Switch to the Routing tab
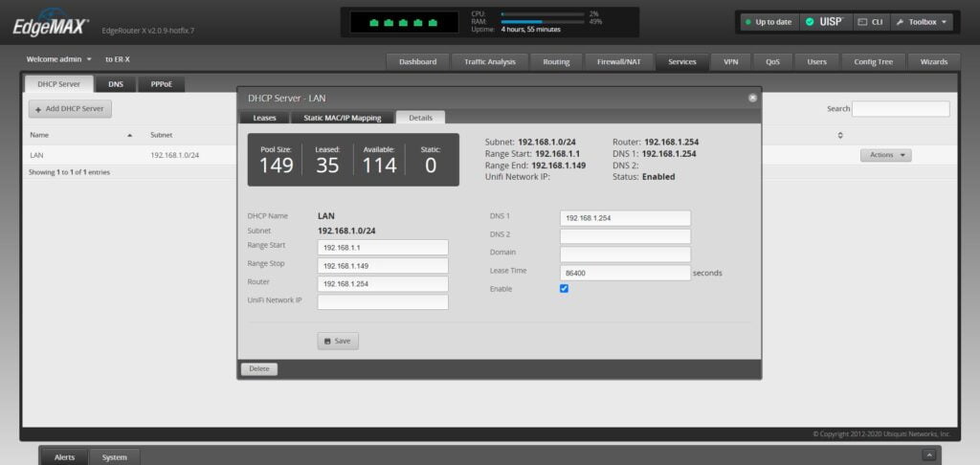This screenshot has height=465, width=980. [556, 62]
